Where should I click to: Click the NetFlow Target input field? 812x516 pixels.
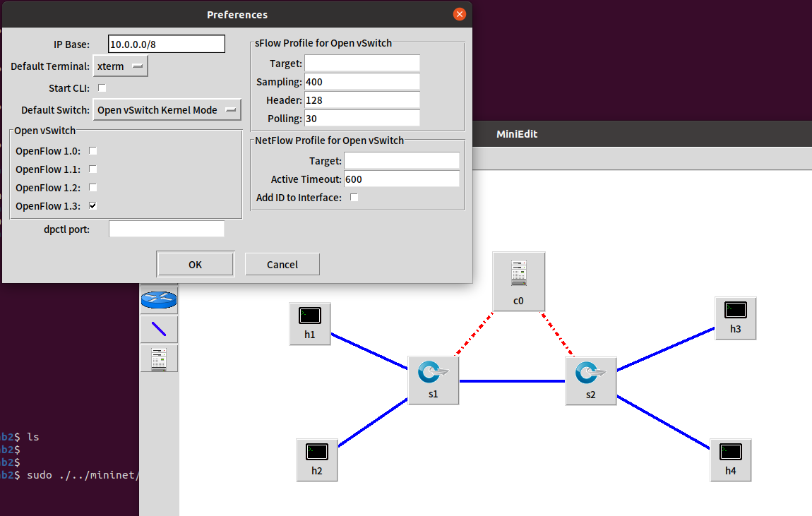click(402, 160)
